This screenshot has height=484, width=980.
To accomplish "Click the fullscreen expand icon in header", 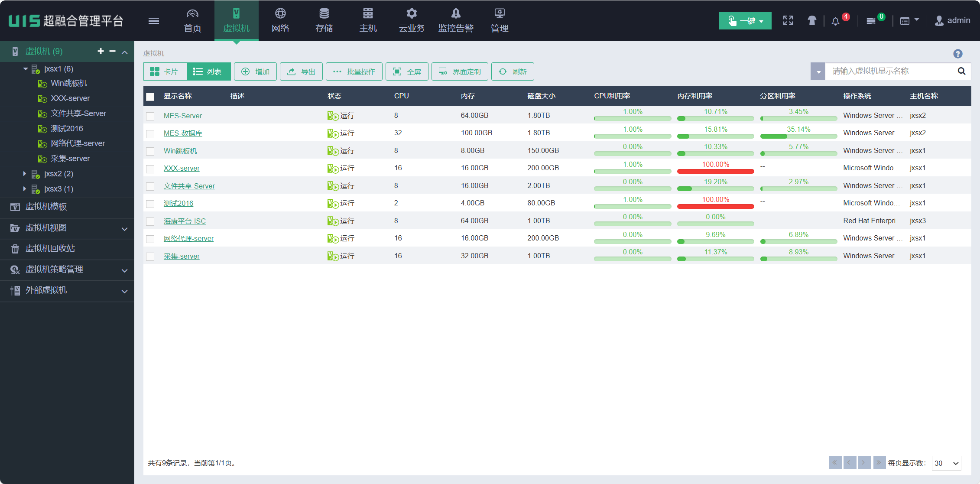I will (x=788, y=20).
